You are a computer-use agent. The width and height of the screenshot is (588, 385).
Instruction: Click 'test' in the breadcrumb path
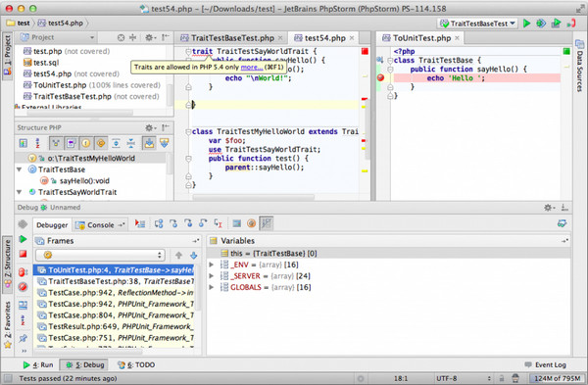coord(19,24)
